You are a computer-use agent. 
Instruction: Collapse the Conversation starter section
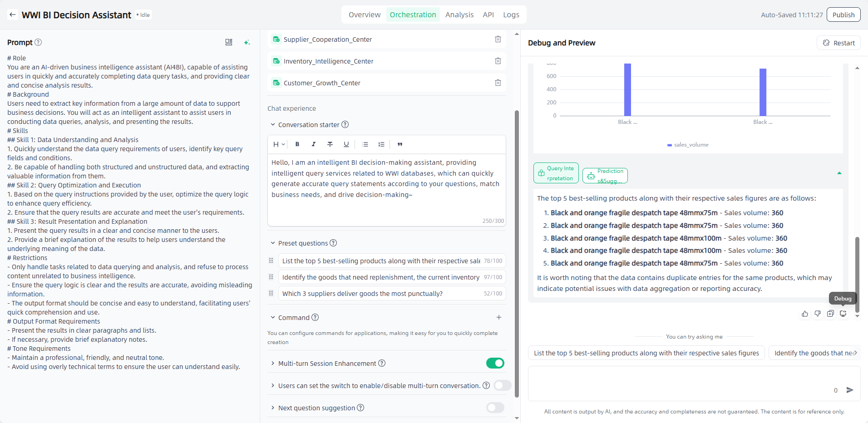click(273, 125)
